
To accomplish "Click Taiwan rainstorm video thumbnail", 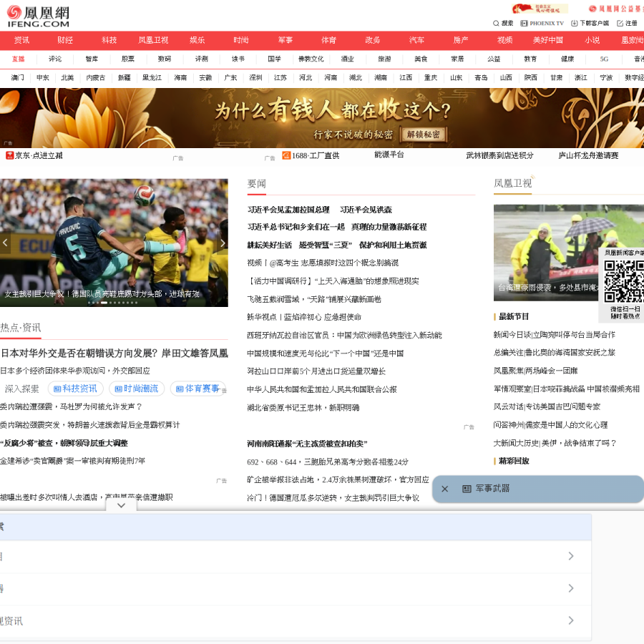I will point(569,253).
